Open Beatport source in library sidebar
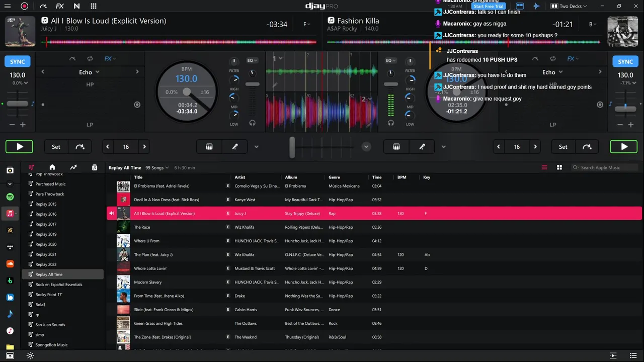This screenshot has height=362, width=644. [x=10, y=281]
